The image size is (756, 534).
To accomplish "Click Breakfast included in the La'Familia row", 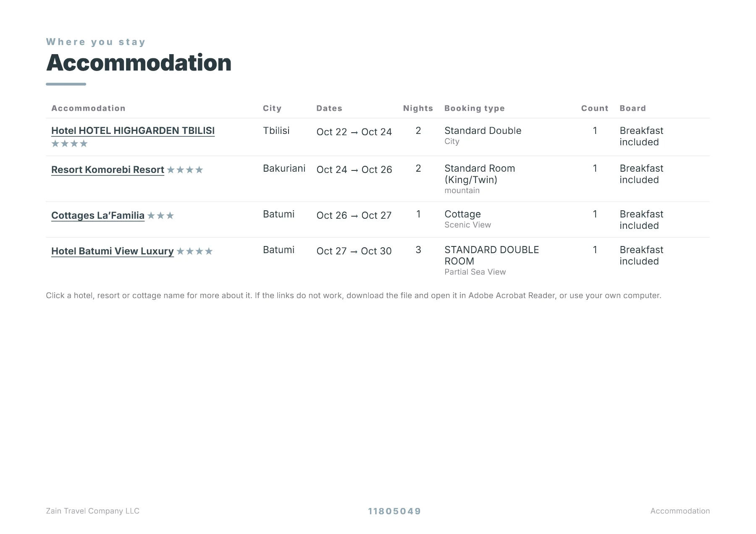I will 641,220.
